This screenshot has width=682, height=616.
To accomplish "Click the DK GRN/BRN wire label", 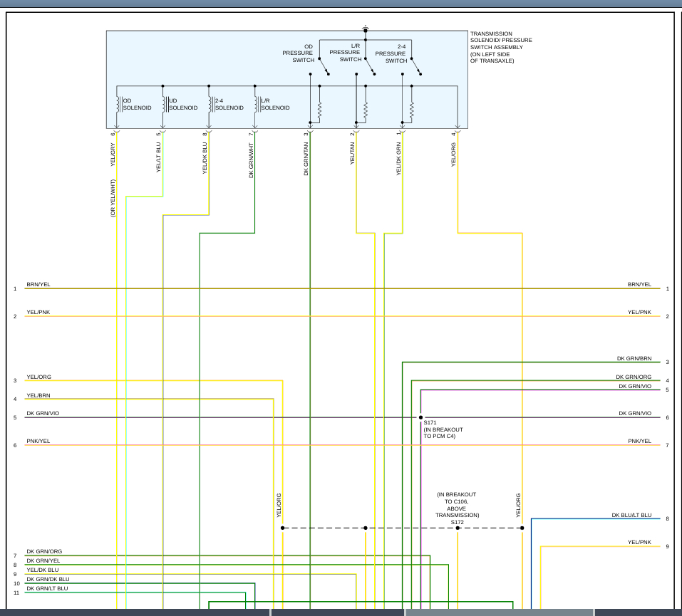I will coord(634,359).
